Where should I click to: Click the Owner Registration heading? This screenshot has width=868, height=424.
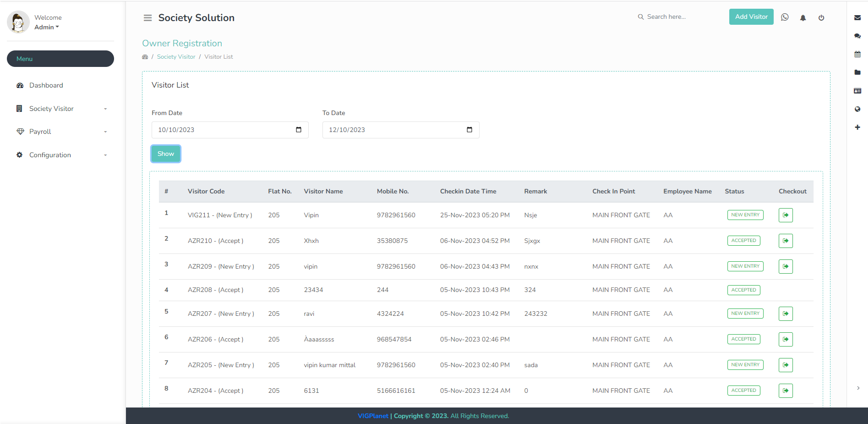point(182,43)
